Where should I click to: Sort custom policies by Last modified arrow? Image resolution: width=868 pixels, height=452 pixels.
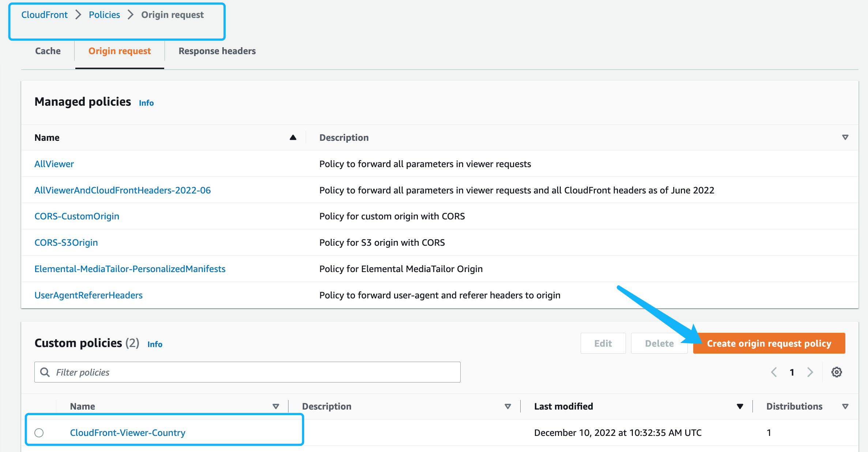740,406
